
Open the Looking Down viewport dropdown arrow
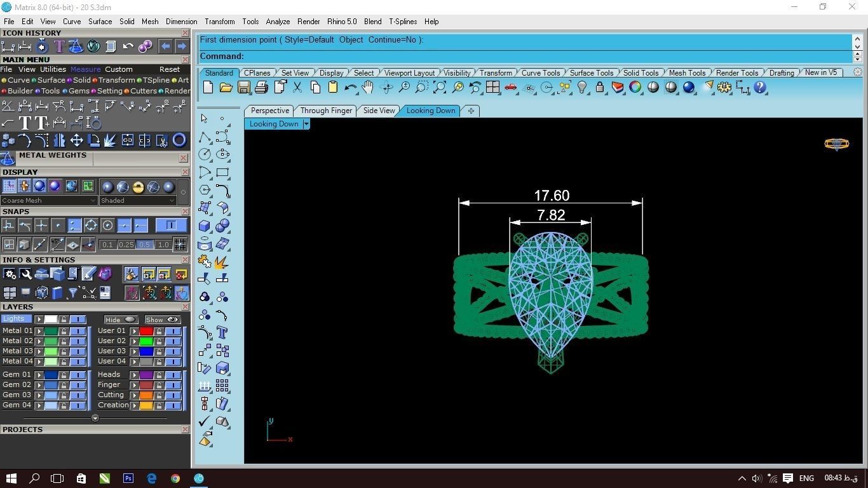306,124
